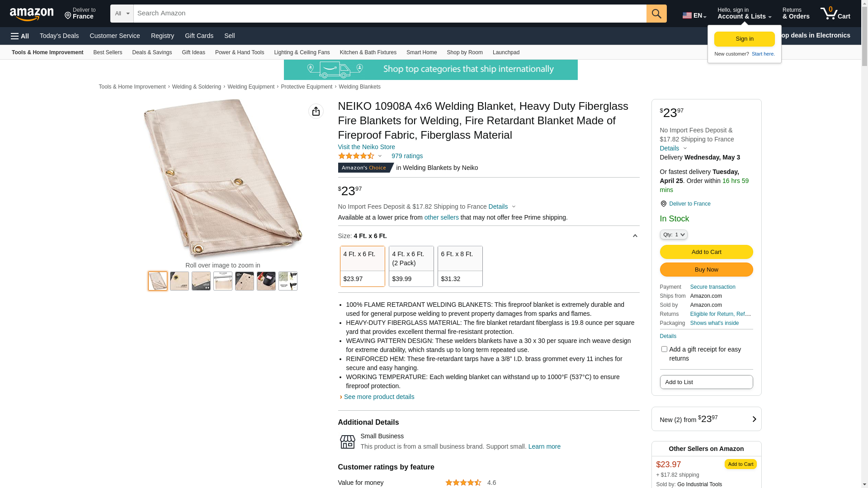Click the search magnifier button

click(656, 14)
